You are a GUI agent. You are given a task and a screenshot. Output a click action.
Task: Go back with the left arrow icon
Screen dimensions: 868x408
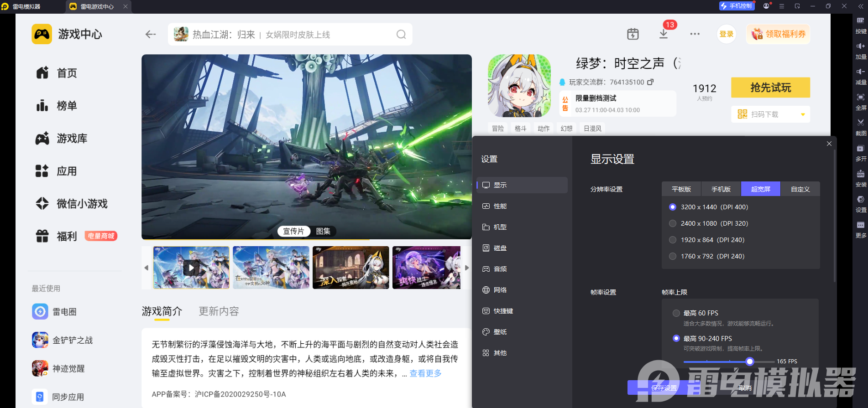tap(151, 34)
